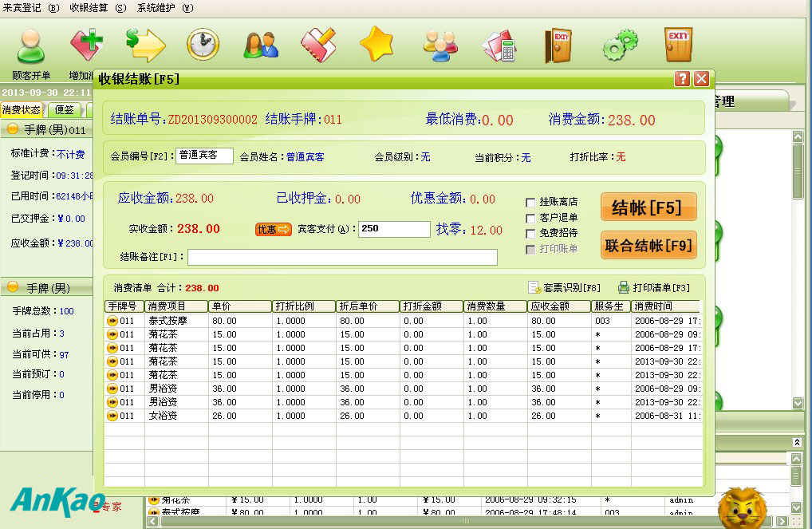Collapse the 手牌(男)011 panel header
The image size is (812, 529).
pos(14,130)
